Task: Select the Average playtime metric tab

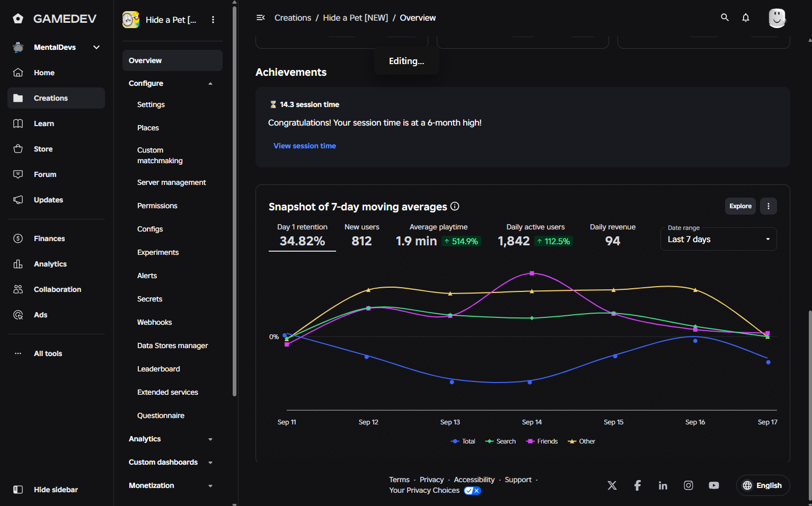Action: click(438, 235)
